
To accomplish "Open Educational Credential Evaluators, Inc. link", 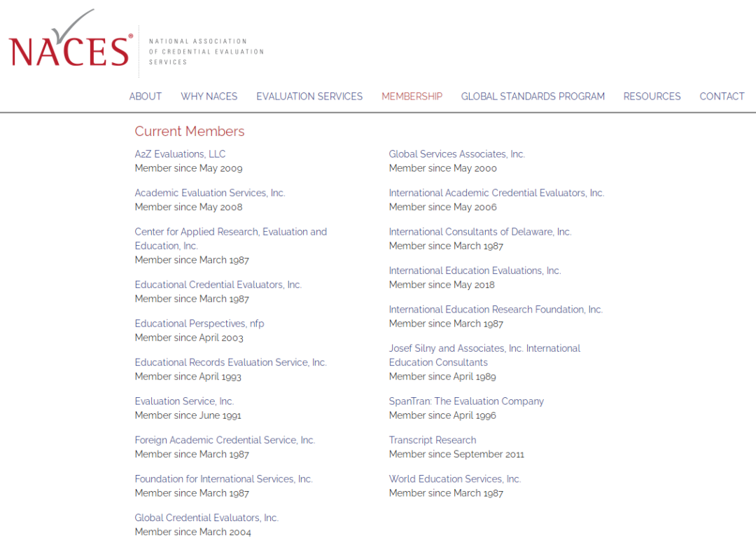I will click(x=218, y=284).
